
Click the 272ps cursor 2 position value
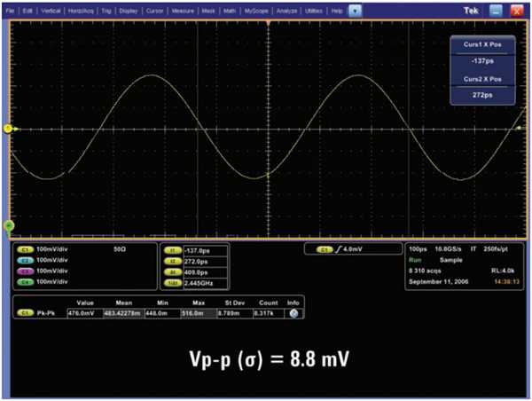[x=482, y=95]
